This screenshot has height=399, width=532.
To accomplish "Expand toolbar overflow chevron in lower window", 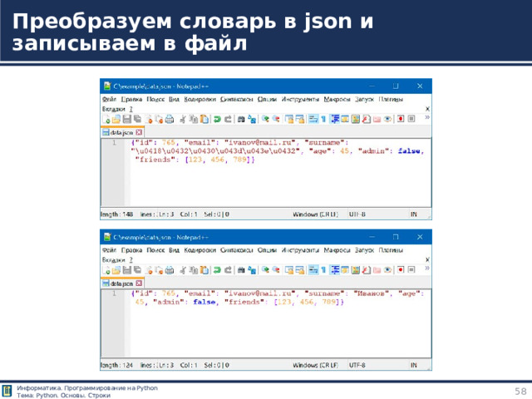I will point(427,268).
